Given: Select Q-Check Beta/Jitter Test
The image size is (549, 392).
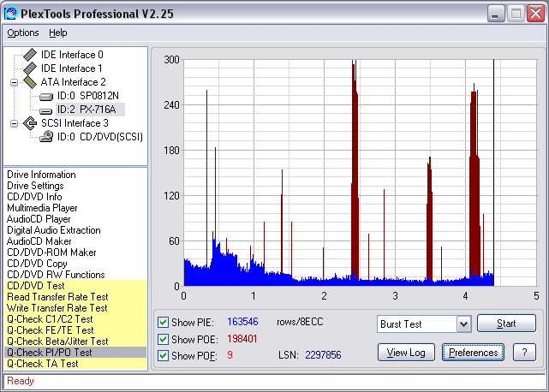Looking at the screenshot, I should click(75, 342).
